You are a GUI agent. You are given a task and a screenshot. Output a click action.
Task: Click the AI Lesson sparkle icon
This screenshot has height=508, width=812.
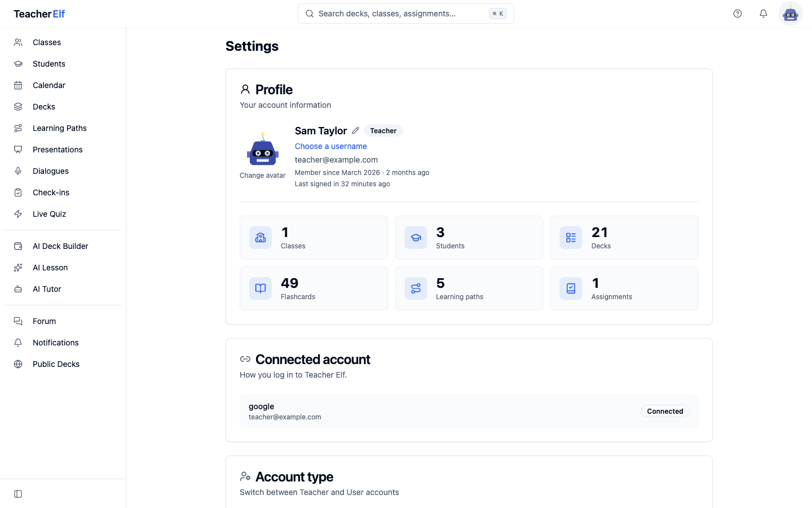18,268
